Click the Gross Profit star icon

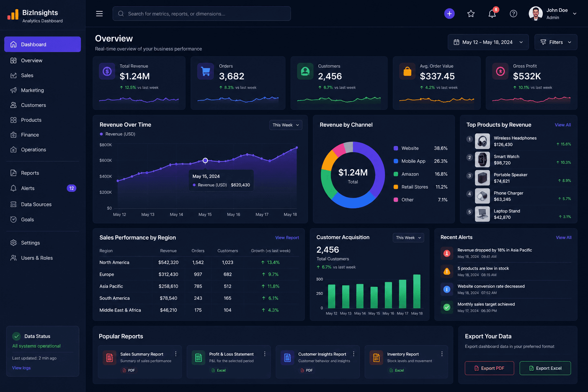pyautogui.click(x=500, y=71)
